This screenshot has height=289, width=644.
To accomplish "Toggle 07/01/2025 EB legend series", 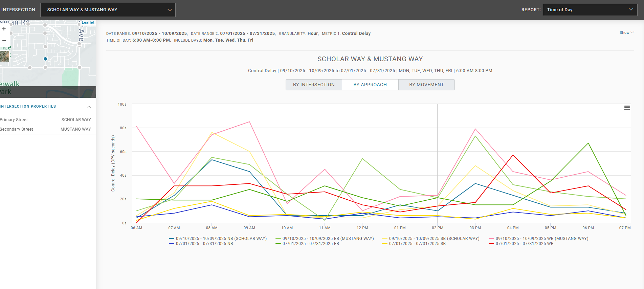I will click(x=307, y=244).
